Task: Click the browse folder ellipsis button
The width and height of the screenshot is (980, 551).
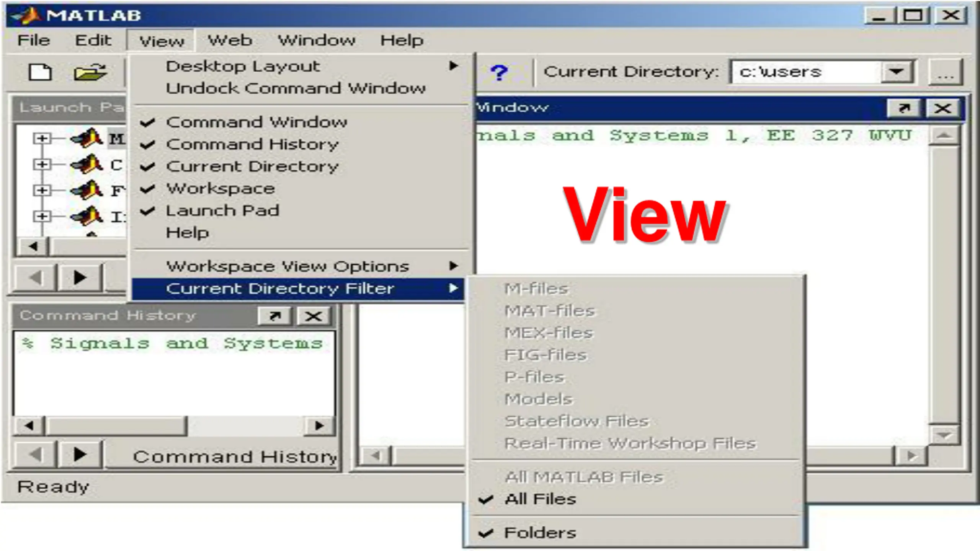Action: (x=945, y=73)
